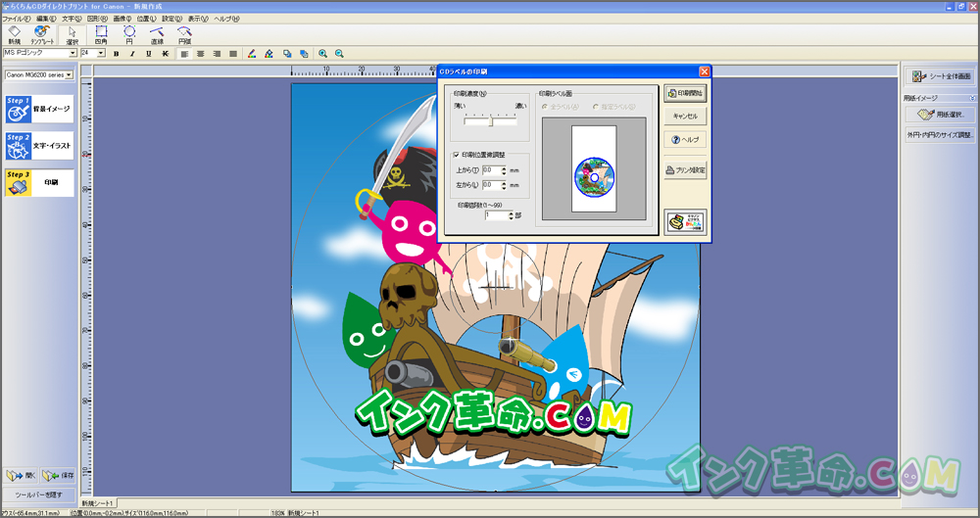The image size is (980, 518).
Task: Click the 印刷開始 print start button
Action: pos(685,94)
